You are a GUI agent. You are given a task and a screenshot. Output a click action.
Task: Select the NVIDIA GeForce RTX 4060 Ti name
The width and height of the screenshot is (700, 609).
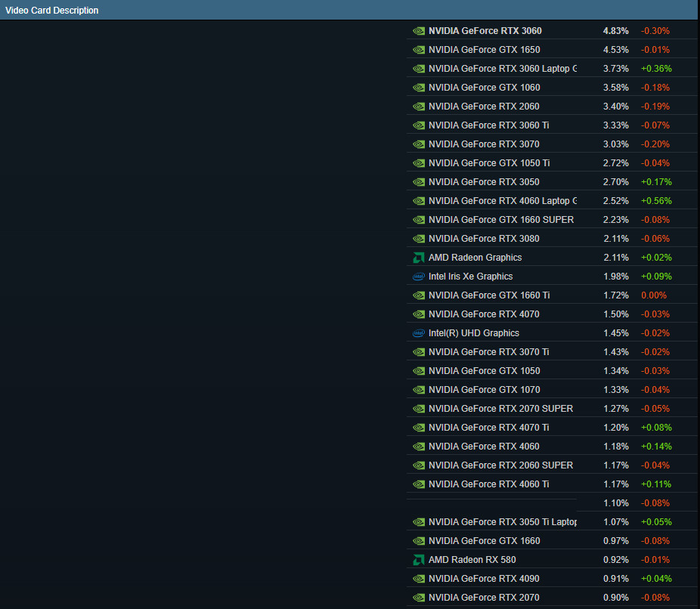[x=489, y=484]
